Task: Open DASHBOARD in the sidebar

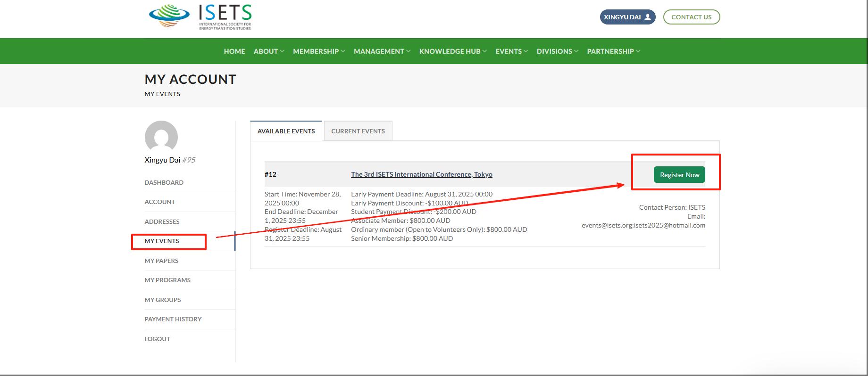Action: click(x=164, y=182)
